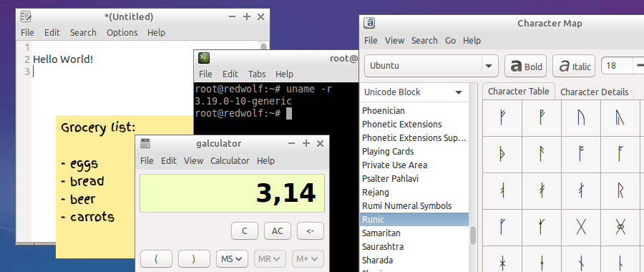The image size is (644, 272).
Task: Click the Character Map title bar icon
Action: [x=370, y=23]
